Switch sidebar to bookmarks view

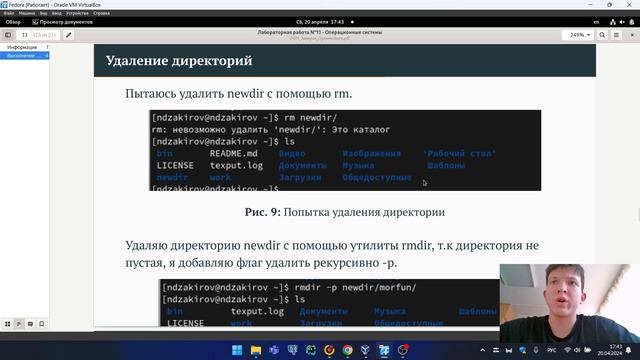point(42,324)
